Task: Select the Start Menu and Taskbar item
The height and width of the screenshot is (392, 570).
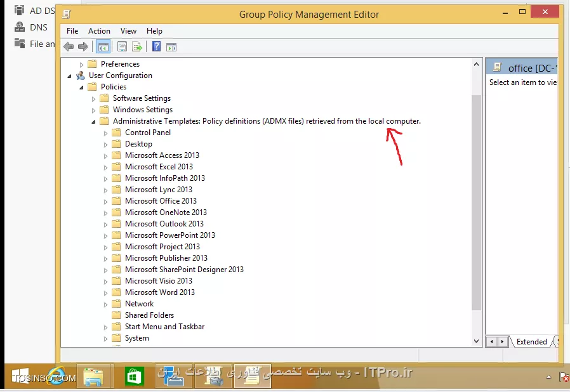Action: [x=164, y=327]
